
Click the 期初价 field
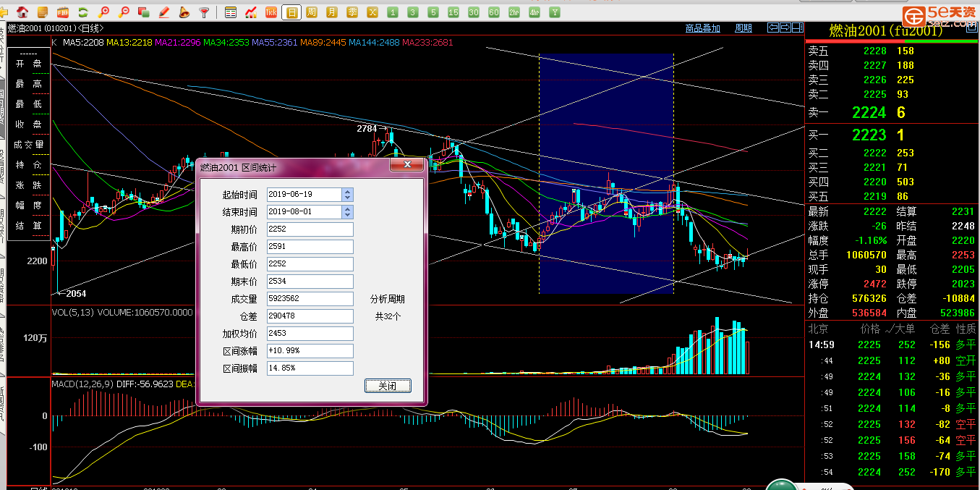pos(310,229)
